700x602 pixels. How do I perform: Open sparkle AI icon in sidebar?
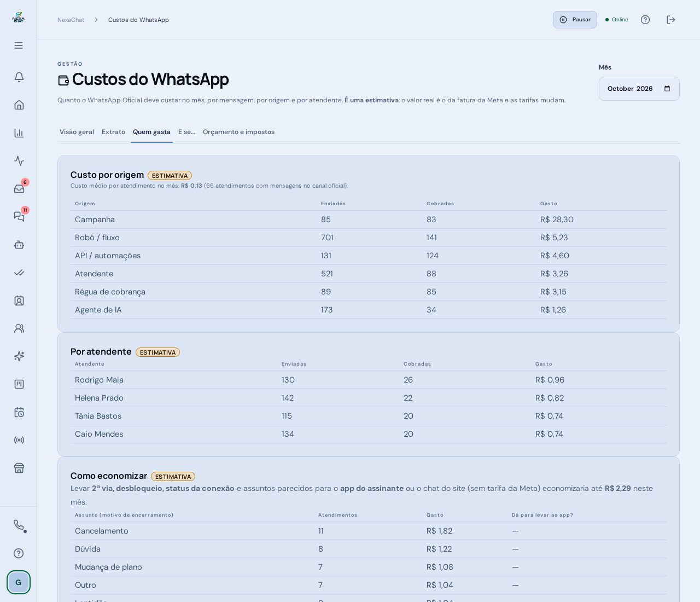pyautogui.click(x=19, y=356)
